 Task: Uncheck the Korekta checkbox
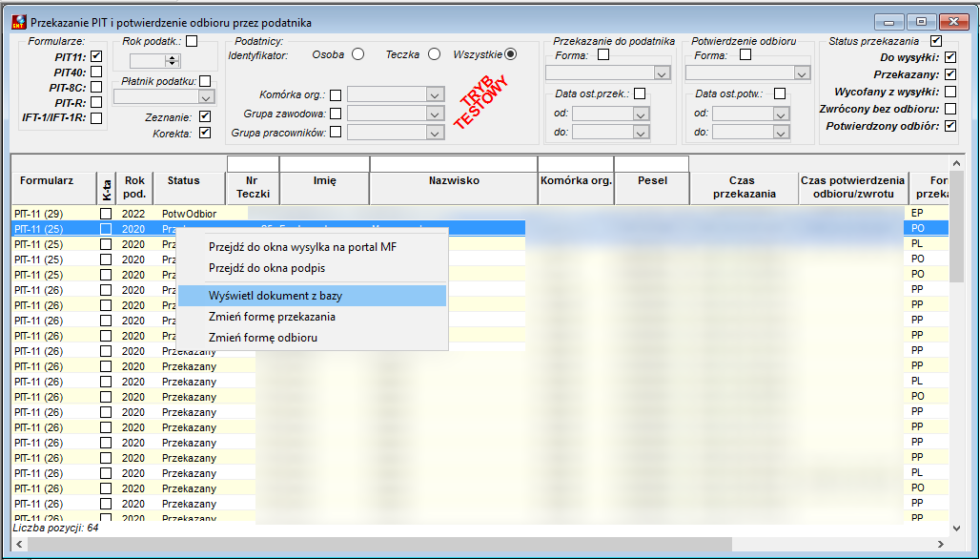(205, 133)
